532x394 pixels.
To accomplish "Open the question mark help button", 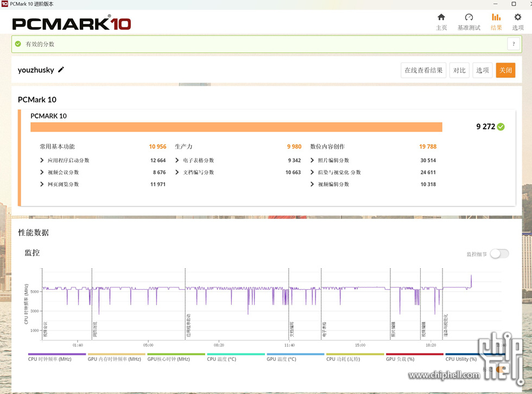I will click(x=514, y=44).
